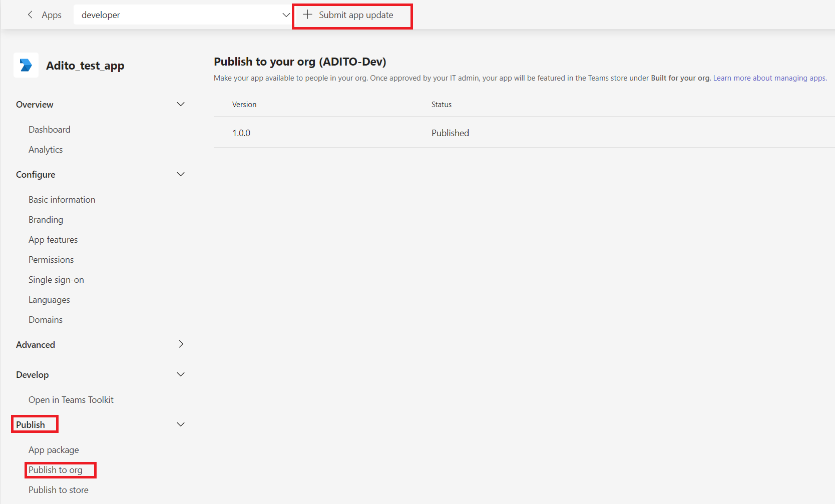Select Open in Teams Toolkit
The height and width of the screenshot is (504, 835).
[71, 399]
